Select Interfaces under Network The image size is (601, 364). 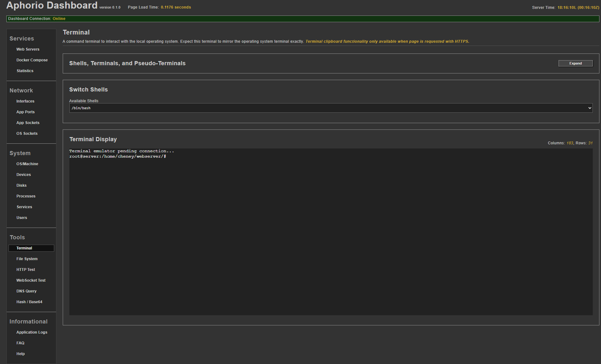click(25, 101)
